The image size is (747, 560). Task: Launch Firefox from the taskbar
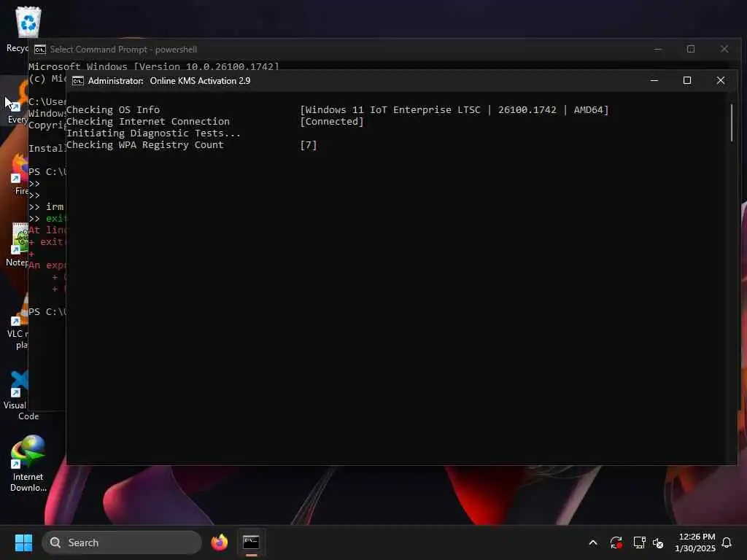[219, 542]
